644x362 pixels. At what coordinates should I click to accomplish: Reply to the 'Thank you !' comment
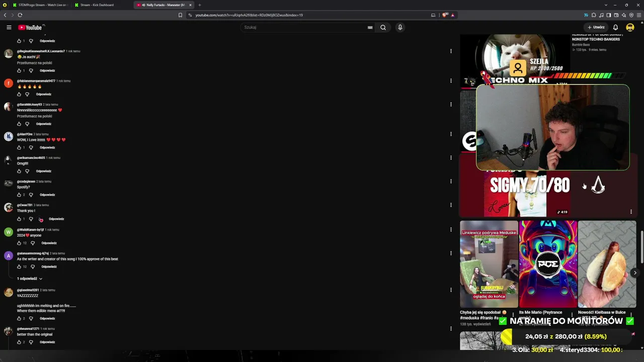tap(56, 219)
